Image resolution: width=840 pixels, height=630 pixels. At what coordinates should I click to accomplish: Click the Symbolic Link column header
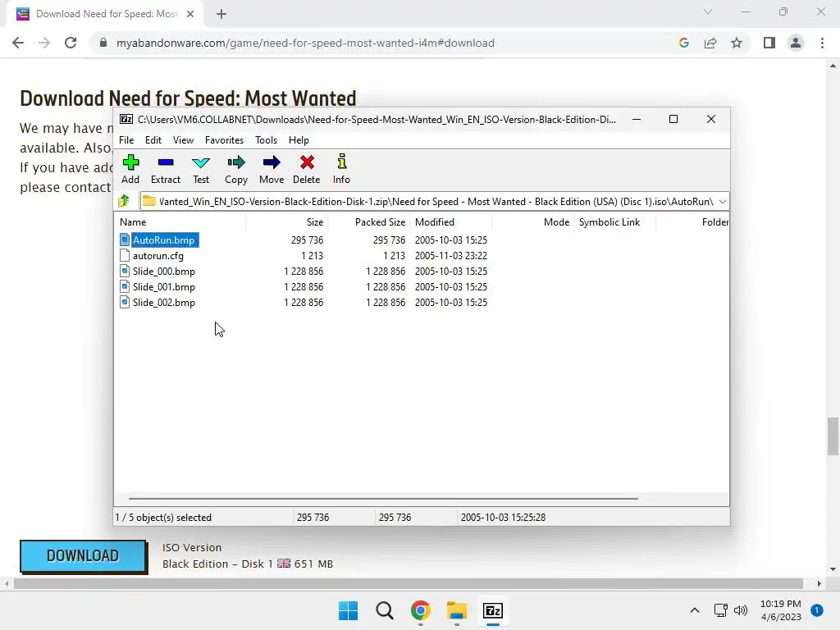click(614, 221)
